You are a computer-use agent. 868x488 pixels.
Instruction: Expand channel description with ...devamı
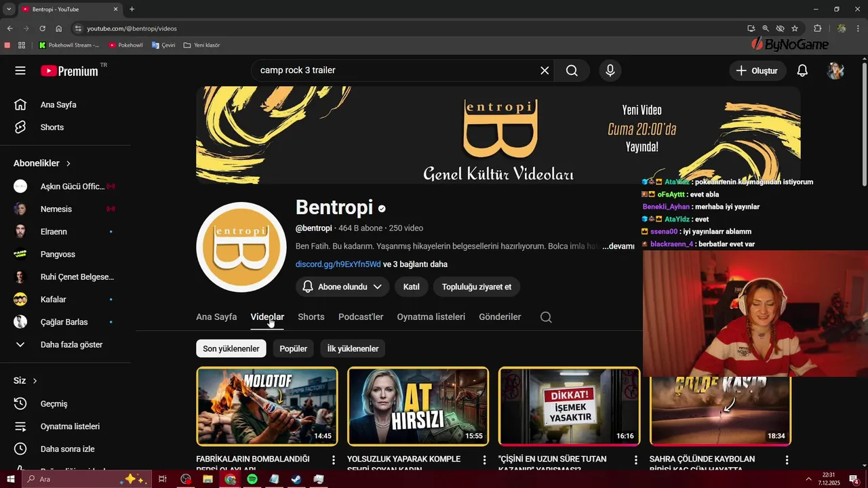tap(618, 246)
